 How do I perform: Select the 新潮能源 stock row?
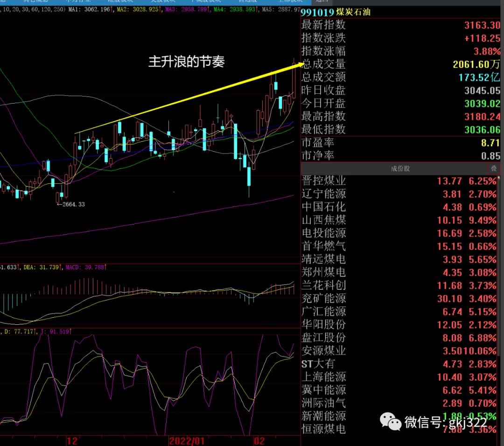pyautogui.click(x=399, y=417)
